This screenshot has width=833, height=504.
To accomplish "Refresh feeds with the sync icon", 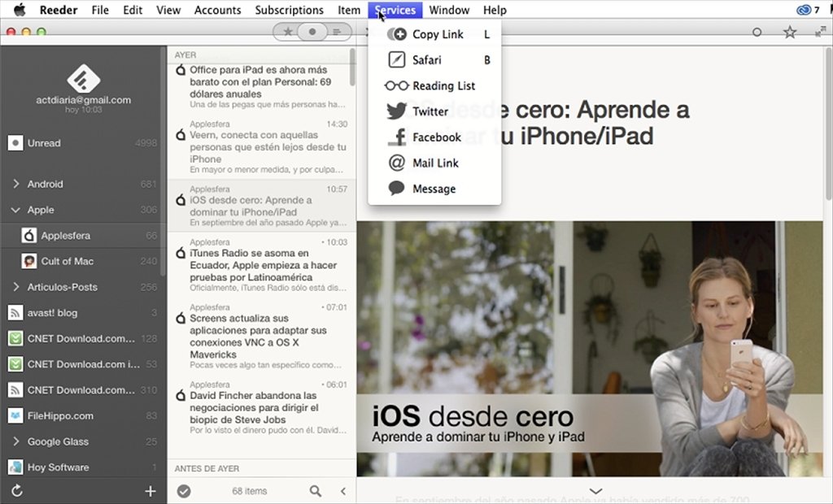I will coord(17,491).
